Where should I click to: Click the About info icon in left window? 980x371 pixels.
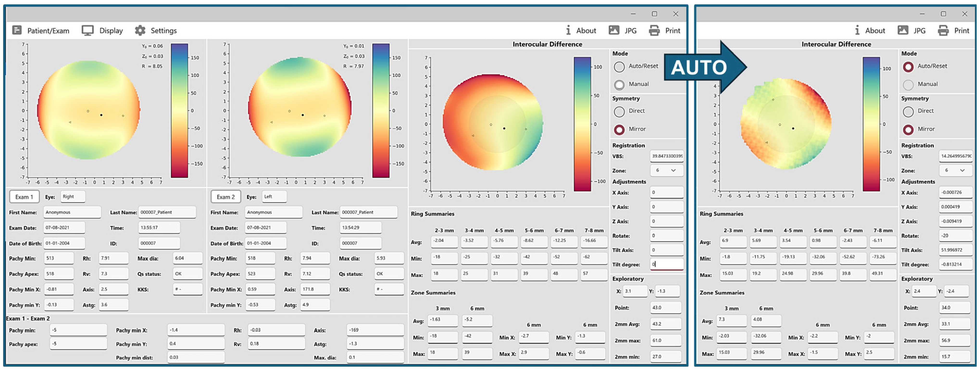[568, 30]
